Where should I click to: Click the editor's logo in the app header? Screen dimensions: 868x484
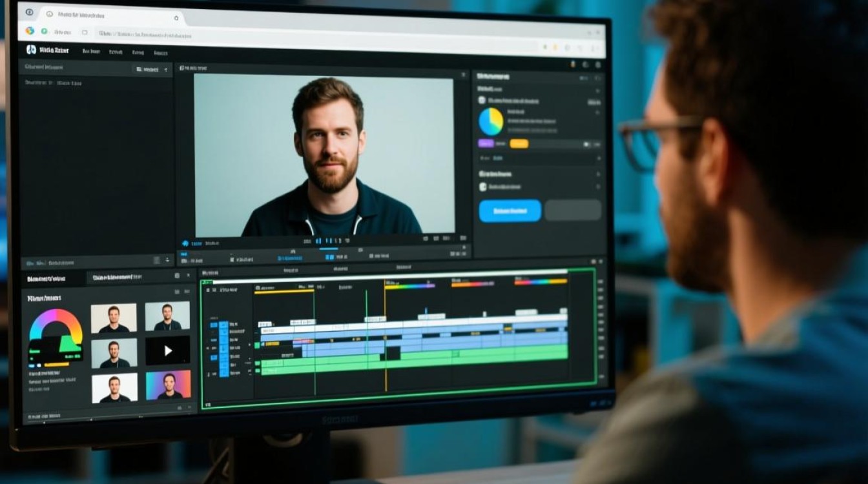(31, 50)
